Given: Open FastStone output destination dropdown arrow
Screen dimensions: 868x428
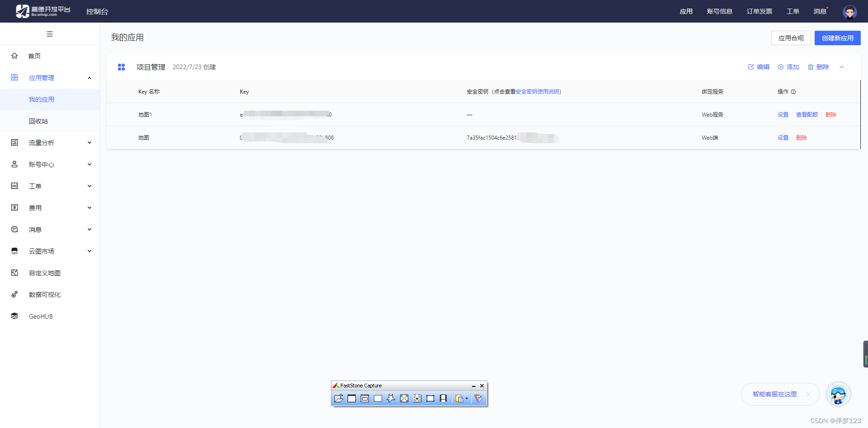Looking at the screenshot, I should coord(467,399).
